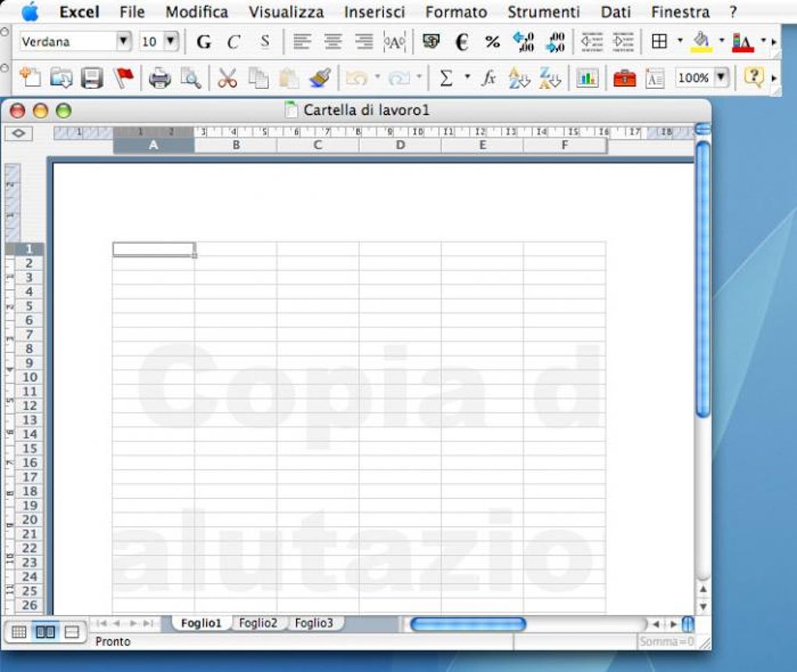Click the Merge and Center icon
797x672 pixels.
pyautogui.click(x=395, y=41)
